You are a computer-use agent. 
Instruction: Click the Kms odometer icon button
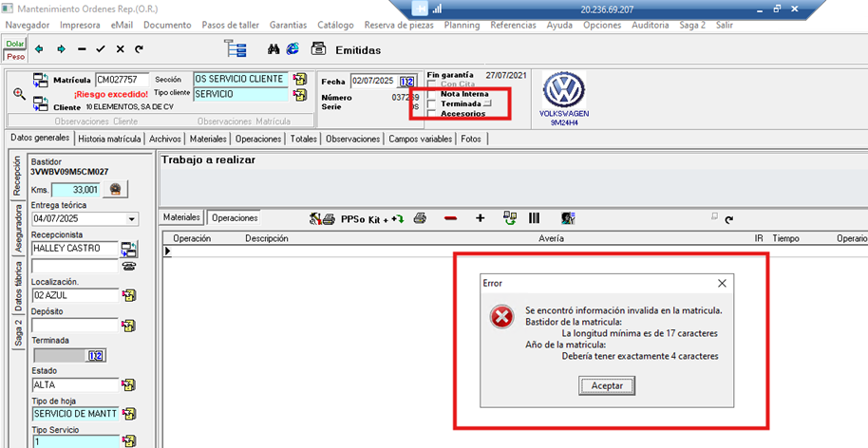(116, 190)
